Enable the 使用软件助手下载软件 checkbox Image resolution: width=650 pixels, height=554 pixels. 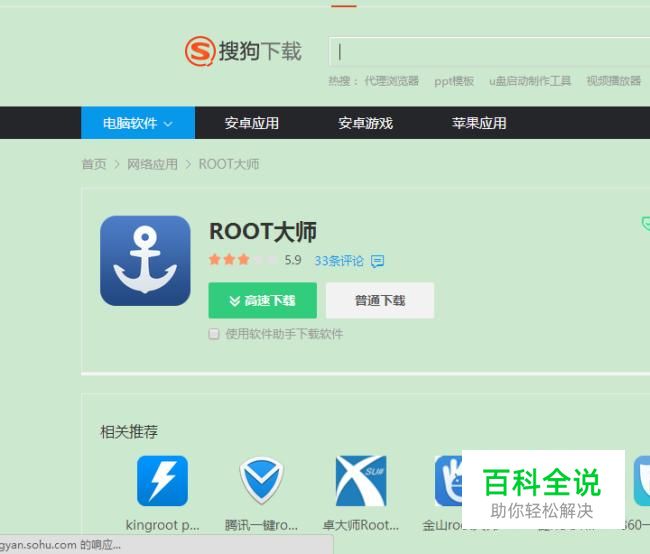click(214, 334)
